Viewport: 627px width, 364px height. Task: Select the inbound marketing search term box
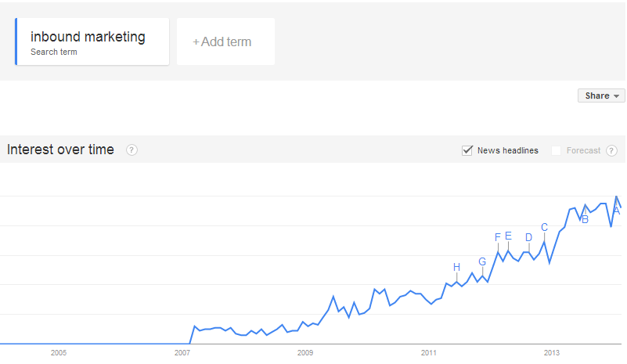coord(92,41)
